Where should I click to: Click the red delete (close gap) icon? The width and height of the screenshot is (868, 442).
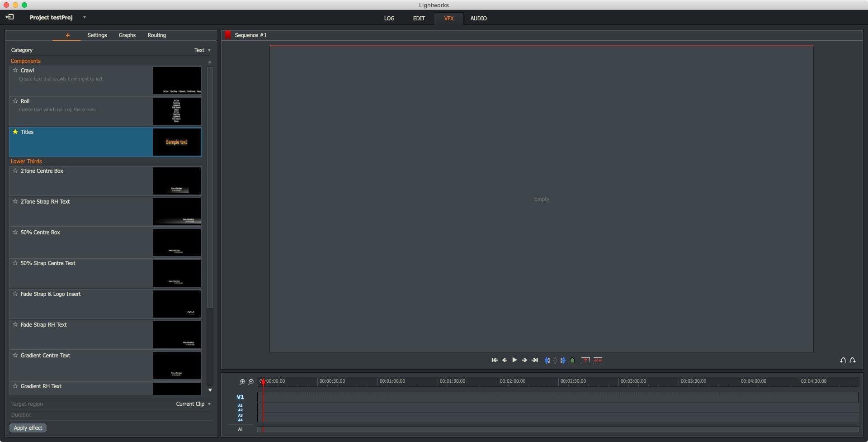598,361
